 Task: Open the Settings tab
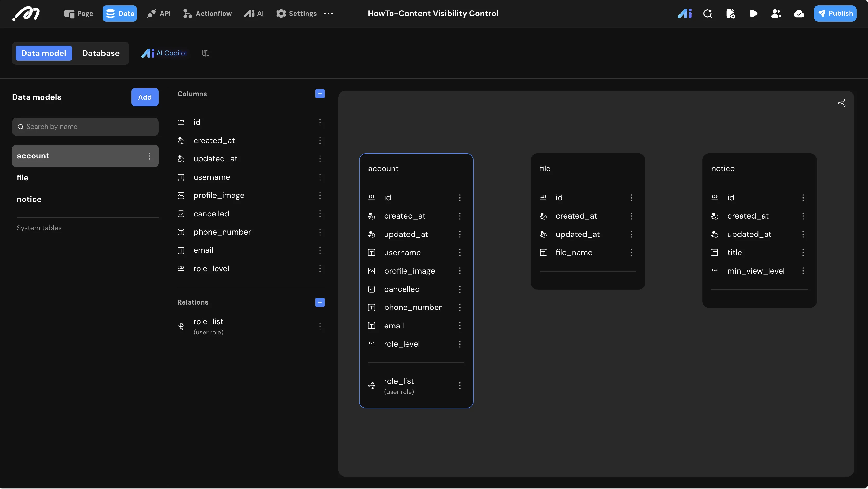point(296,14)
